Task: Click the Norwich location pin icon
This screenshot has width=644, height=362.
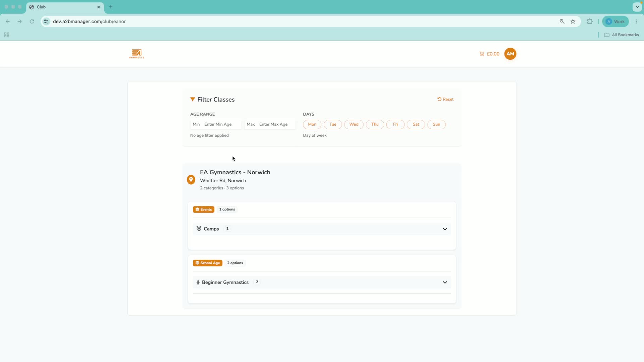Action: point(191,180)
